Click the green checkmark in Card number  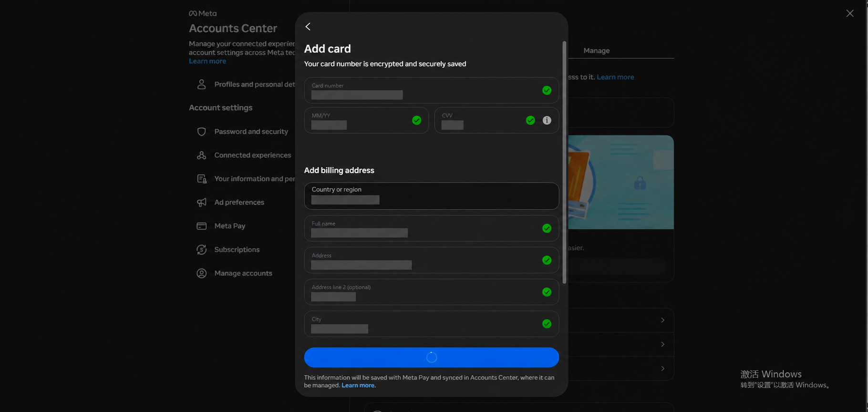[547, 91]
